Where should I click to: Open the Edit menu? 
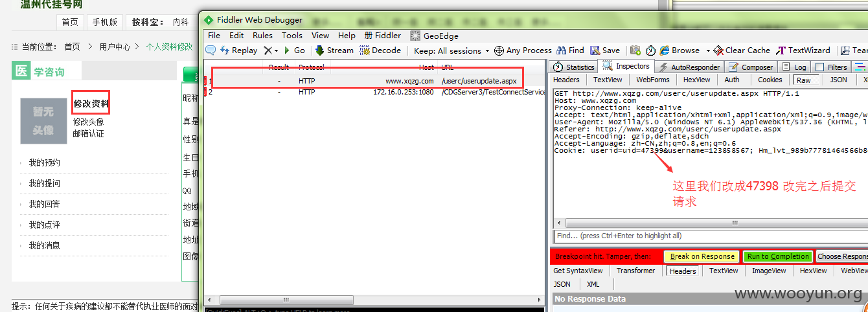coord(236,35)
